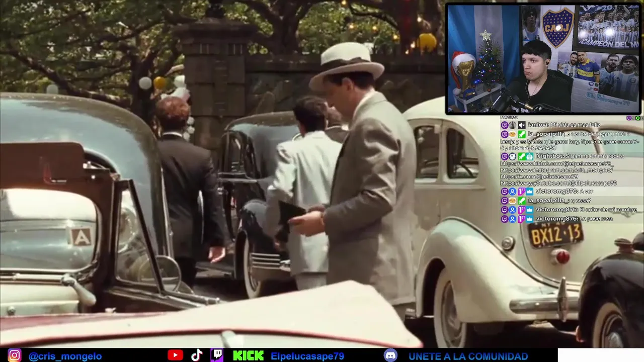This screenshot has width=644, height=362.
Task: Click the streamer webcam overlay
Action: click(x=543, y=58)
